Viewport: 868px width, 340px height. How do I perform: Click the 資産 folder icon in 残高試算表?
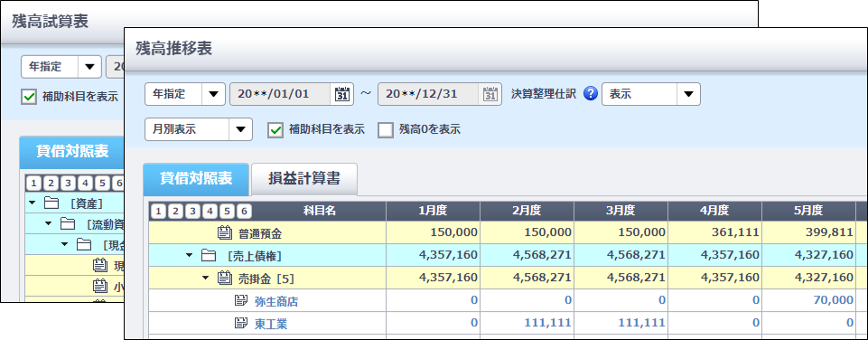pos(51,203)
